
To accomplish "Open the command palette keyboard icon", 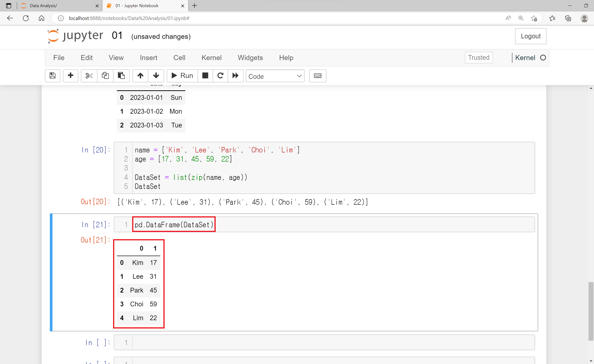I will click(x=318, y=76).
